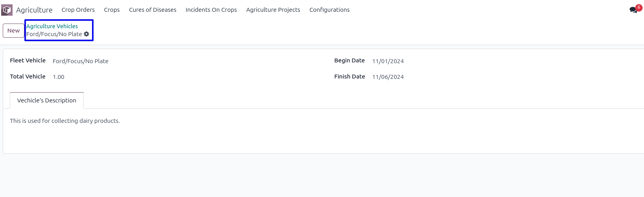The width and height of the screenshot is (644, 197).
Task: Click the Begin Date label
Action: [x=349, y=60]
